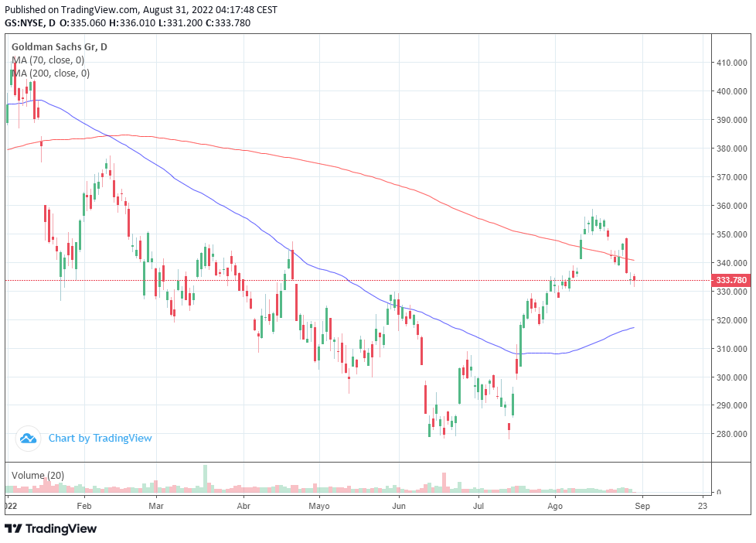
Task: Click the 'Mayo' label on time axis
Action: pos(319,506)
